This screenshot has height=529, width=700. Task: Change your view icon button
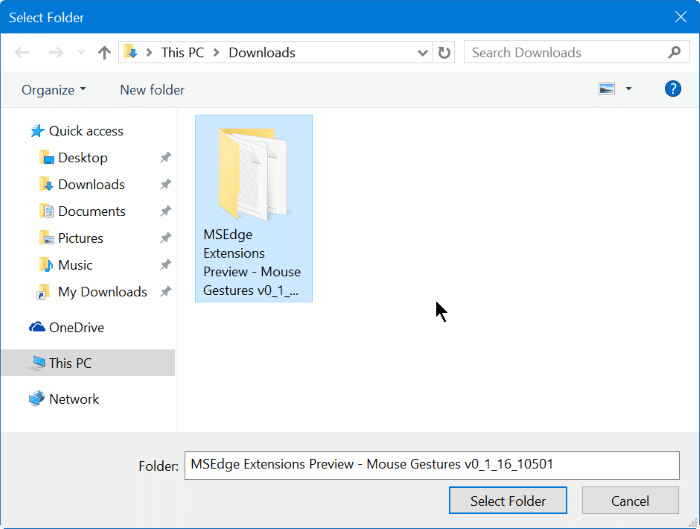point(606,89)
